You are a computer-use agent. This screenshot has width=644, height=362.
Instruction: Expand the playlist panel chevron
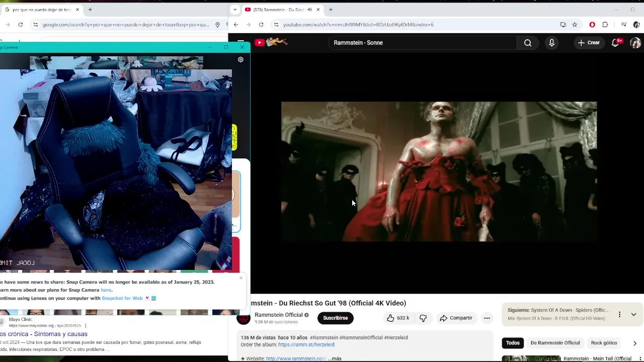point(633,314)
